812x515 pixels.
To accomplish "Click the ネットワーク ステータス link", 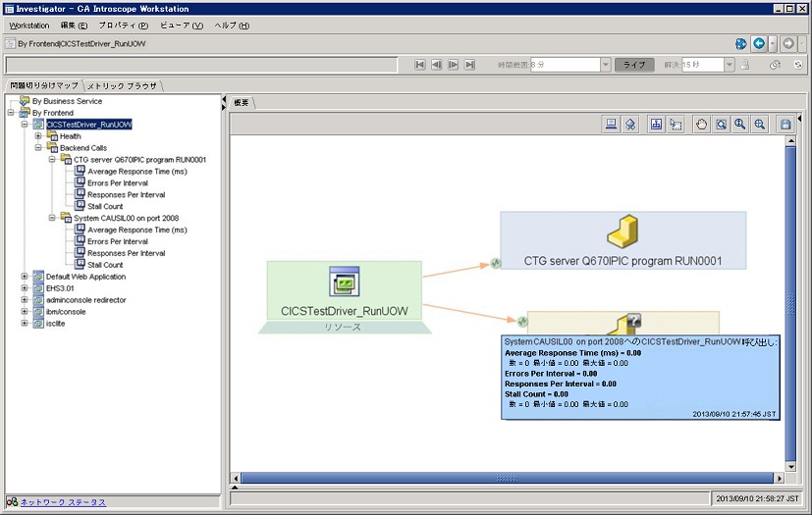I will tap(63, 502).
